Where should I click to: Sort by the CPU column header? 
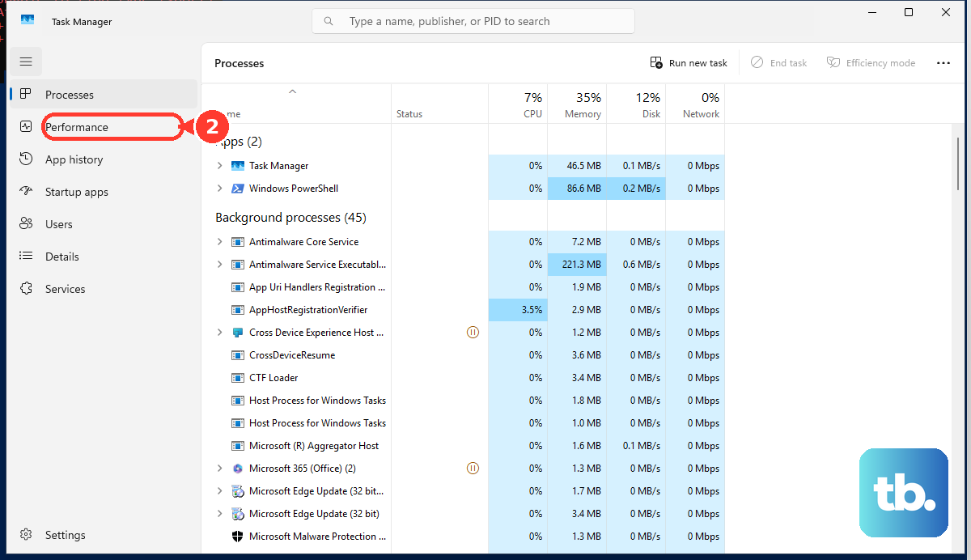coord(518,104)
